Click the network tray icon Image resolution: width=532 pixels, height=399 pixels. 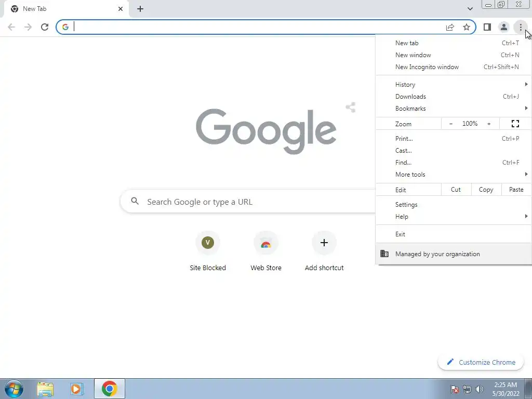467,389
